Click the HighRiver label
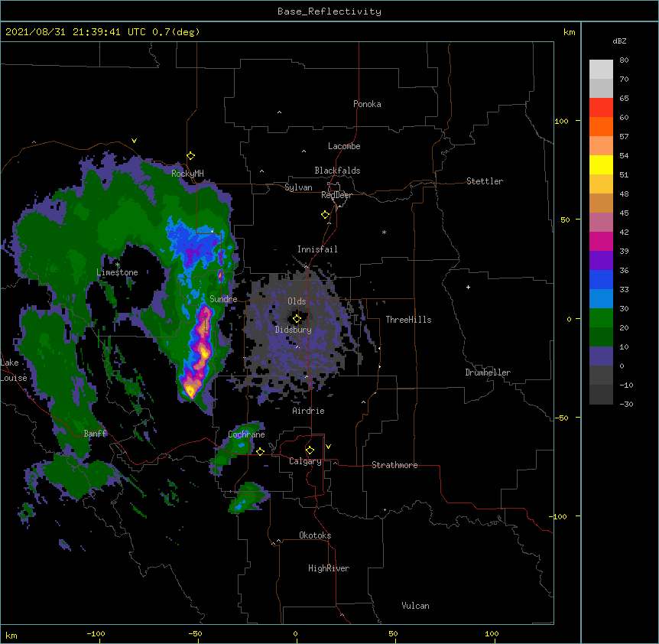659x644 pixels. [x=329, y=568]
